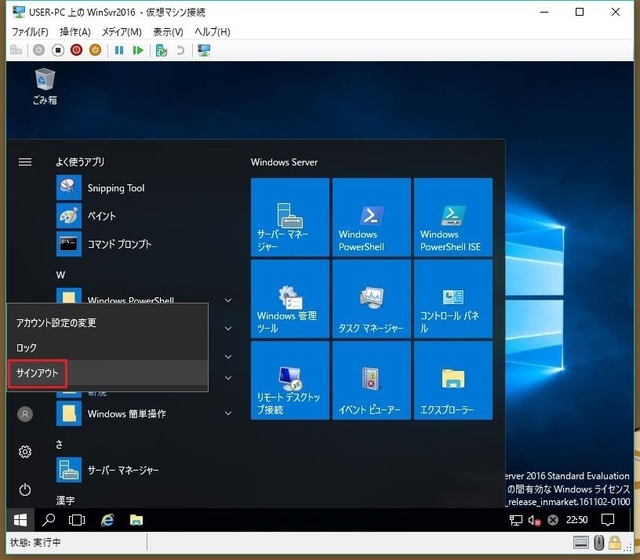Viewport: 640px width, 560px height.
Task: Click the green Reset/Resume play icon
Action: click(x=138, y=49)
